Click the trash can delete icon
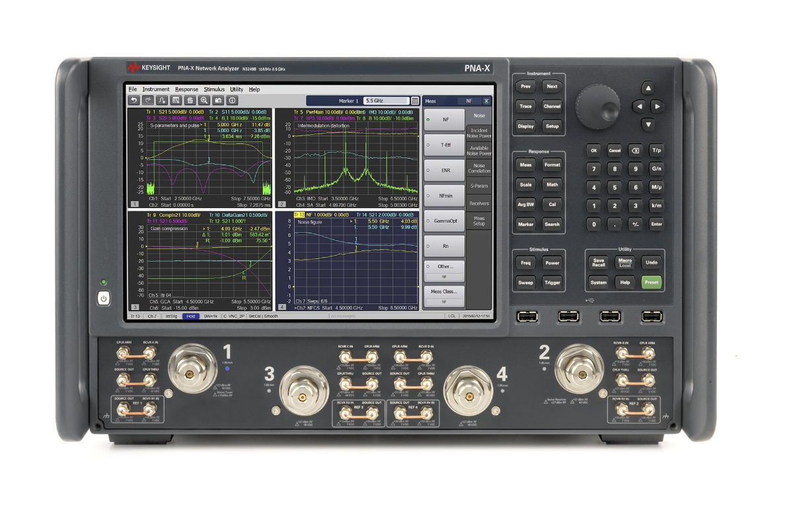The height and width of the screenshot is (532, 785). coord(190,100)
